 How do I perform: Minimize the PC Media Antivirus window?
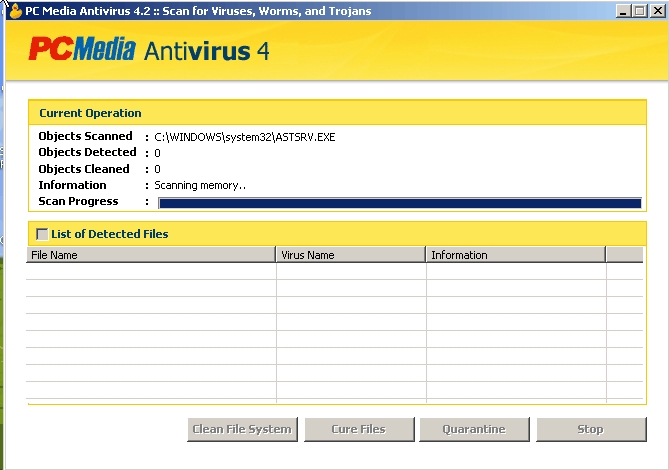pyautogui.click(x=623, y=11)
